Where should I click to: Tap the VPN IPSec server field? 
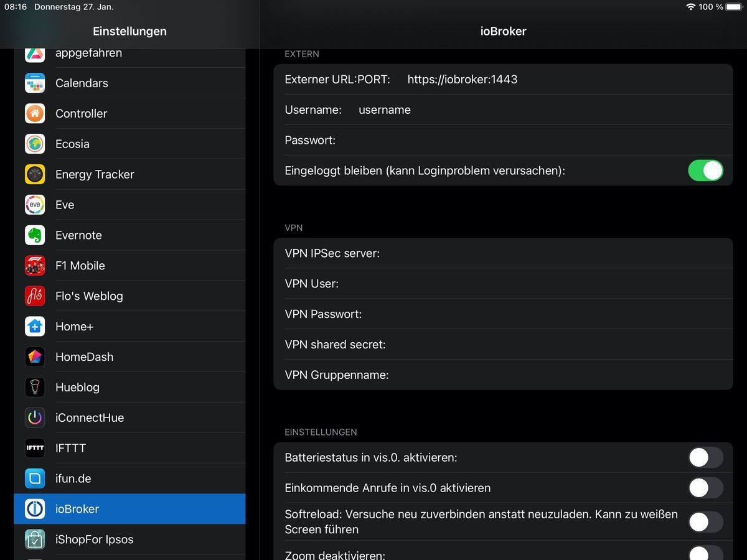click(x=503, y=253)
